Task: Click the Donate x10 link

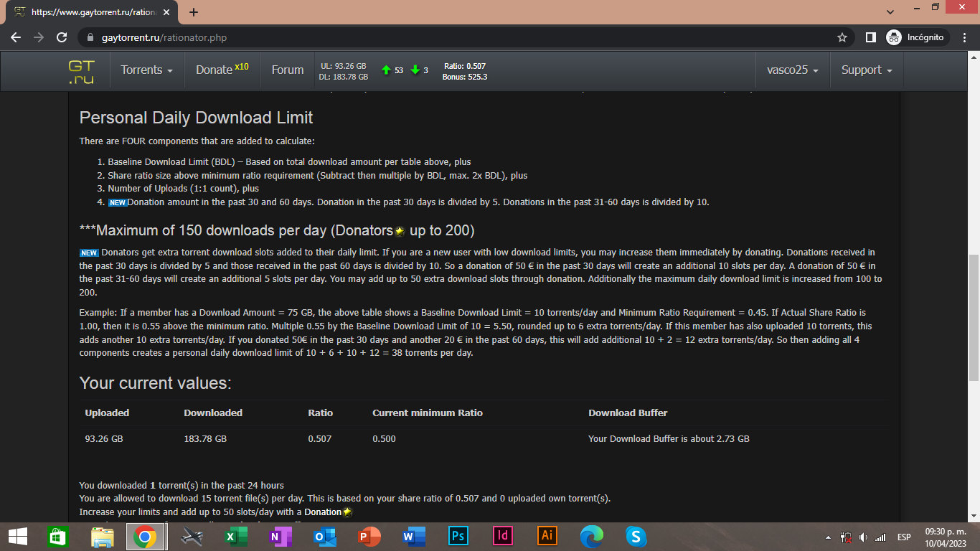Action: point(221,69)
